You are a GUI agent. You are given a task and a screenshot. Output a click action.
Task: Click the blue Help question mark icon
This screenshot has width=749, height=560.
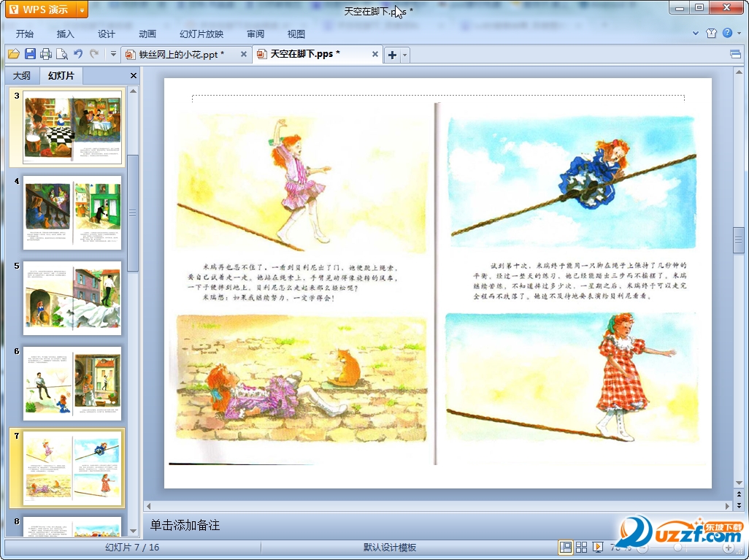point(728,33)
